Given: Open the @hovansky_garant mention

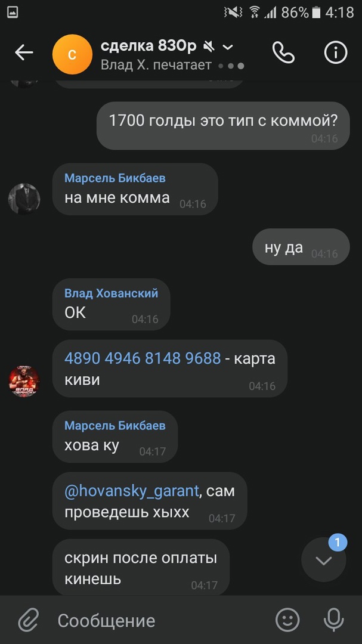Looking at the screenshot, I should (131, 491).
